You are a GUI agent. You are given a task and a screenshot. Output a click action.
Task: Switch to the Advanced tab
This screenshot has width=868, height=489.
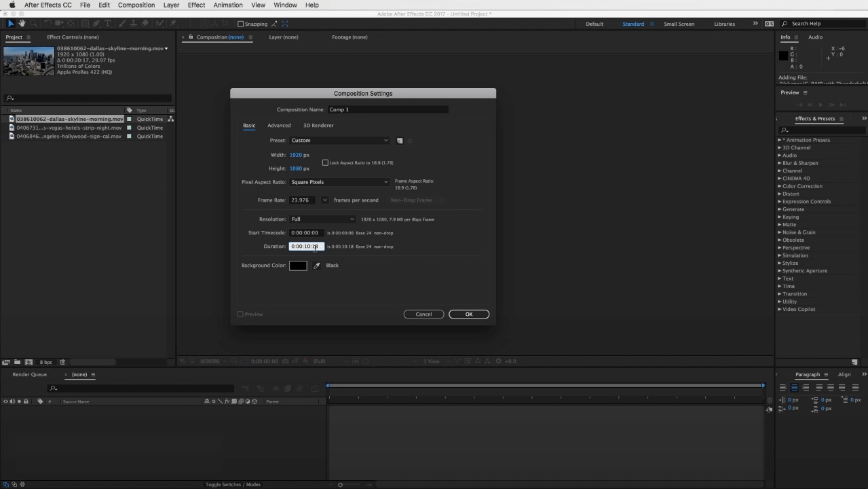point(279,125)
